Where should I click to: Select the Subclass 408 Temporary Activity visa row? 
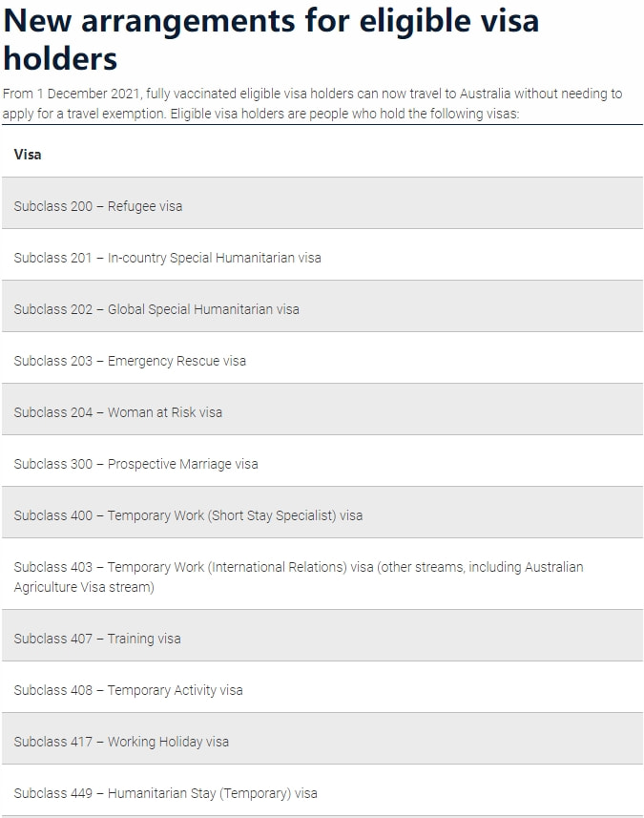(x=322, y=687)
